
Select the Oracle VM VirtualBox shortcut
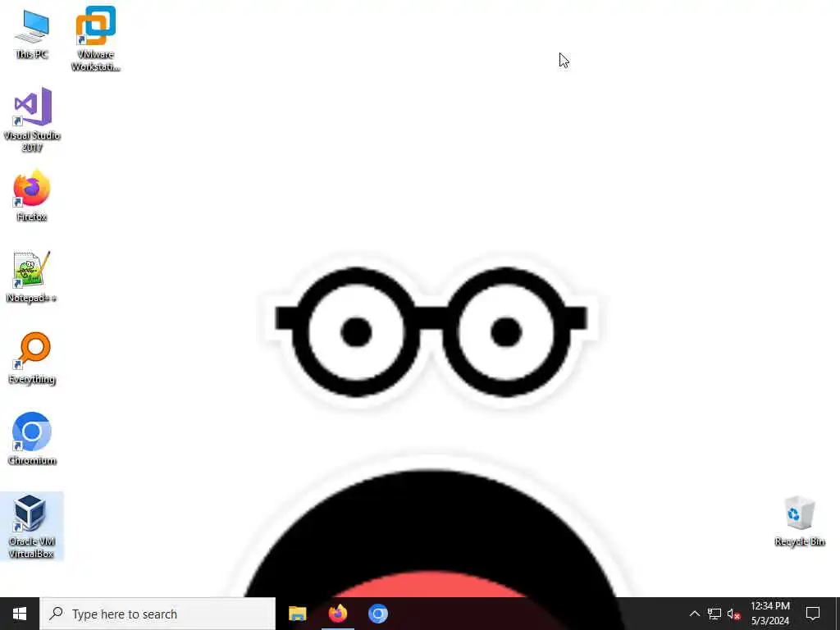32,526
